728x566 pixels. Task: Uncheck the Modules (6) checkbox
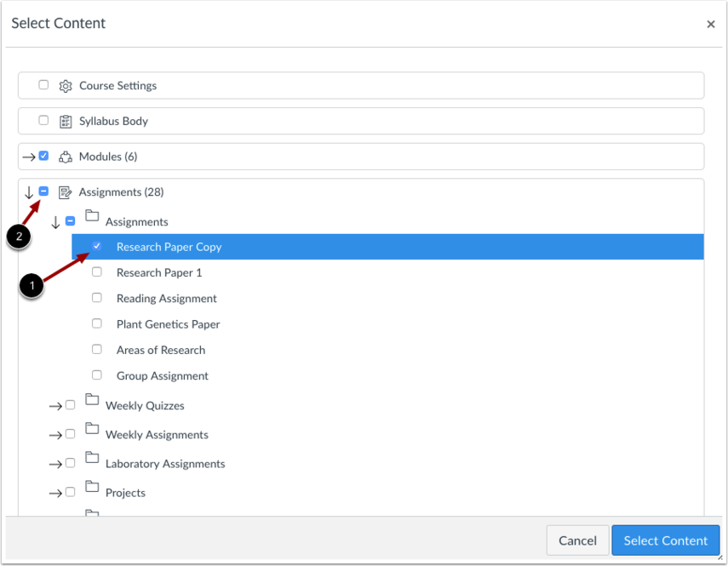pos(43,156)
